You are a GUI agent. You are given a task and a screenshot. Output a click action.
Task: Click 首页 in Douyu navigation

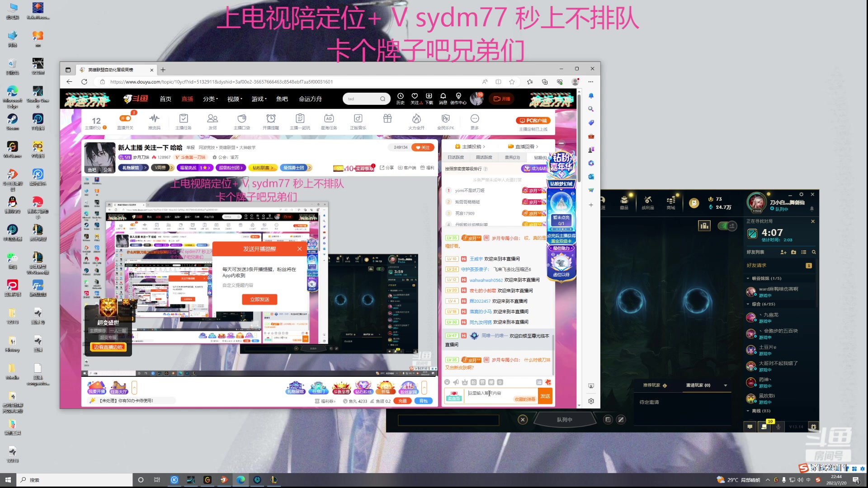(165, 99)
